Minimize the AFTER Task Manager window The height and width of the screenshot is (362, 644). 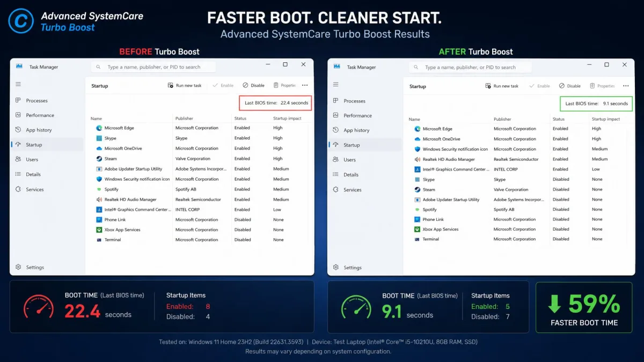[588, 65]
